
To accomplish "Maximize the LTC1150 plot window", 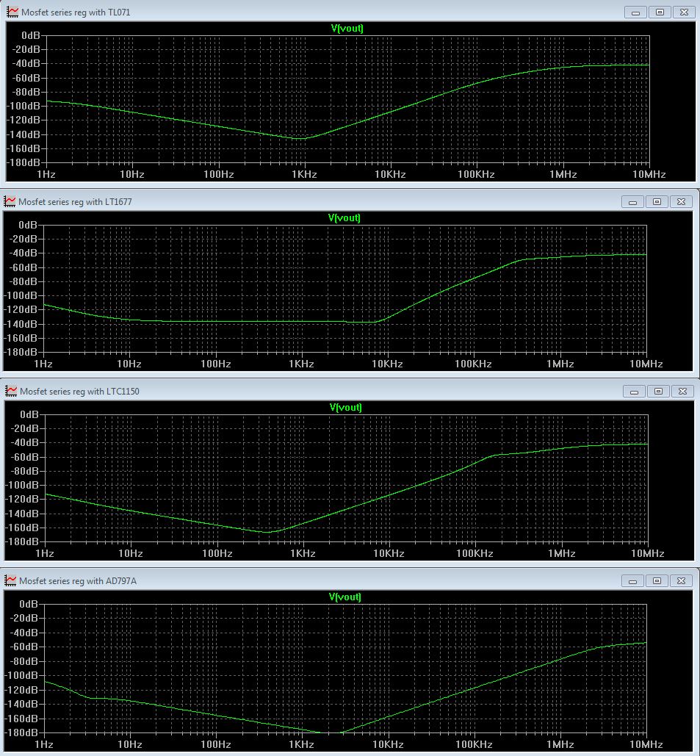I will pos(658,392).
